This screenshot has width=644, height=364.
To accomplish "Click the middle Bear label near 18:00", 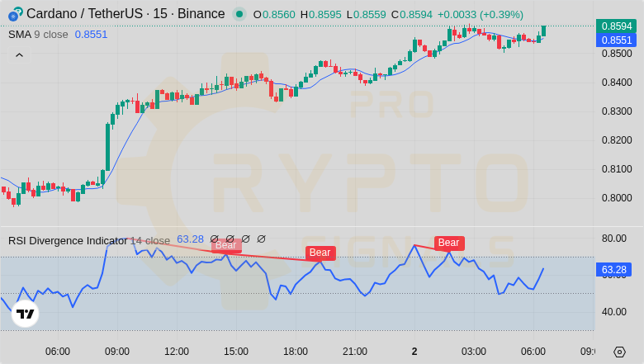I will [x=320, y=253].
